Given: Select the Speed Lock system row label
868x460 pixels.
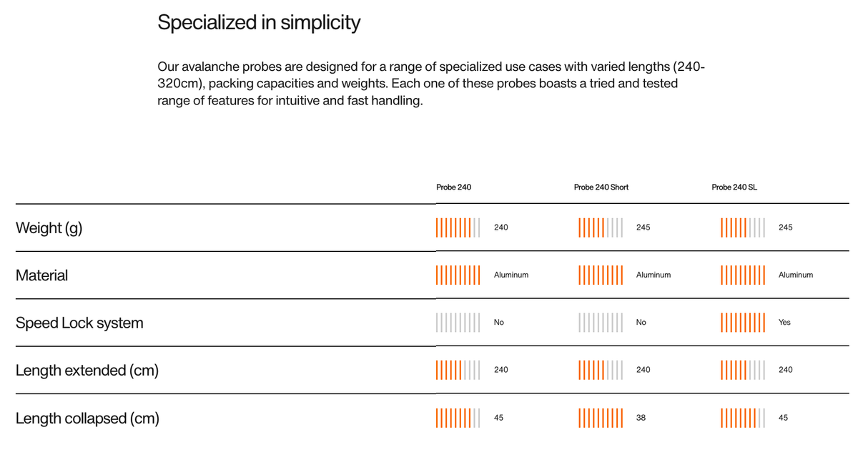Looking at the screenshot, I should (x=79, y=323).
